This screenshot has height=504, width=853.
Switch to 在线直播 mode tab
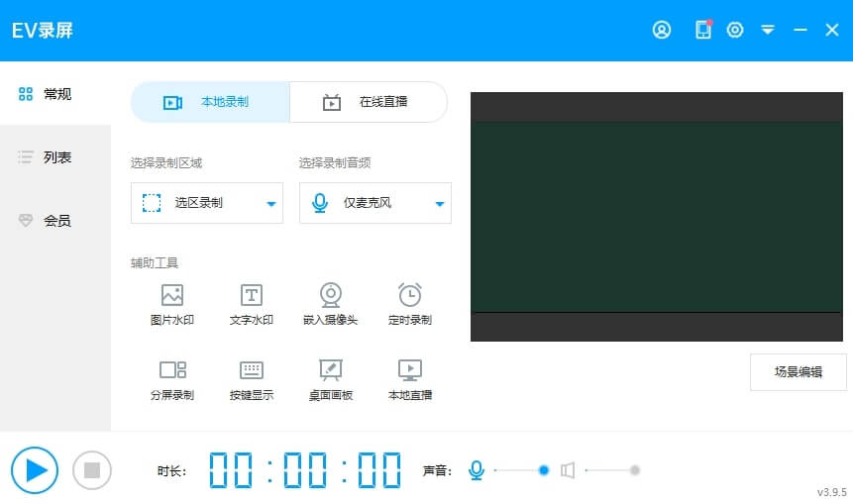point(369,102)
